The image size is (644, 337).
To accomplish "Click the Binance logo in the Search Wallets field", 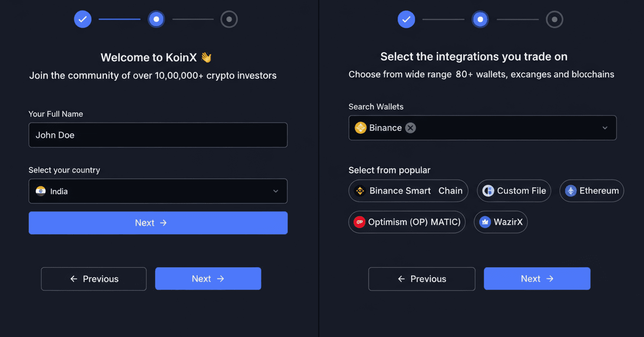I will [361, 128].
